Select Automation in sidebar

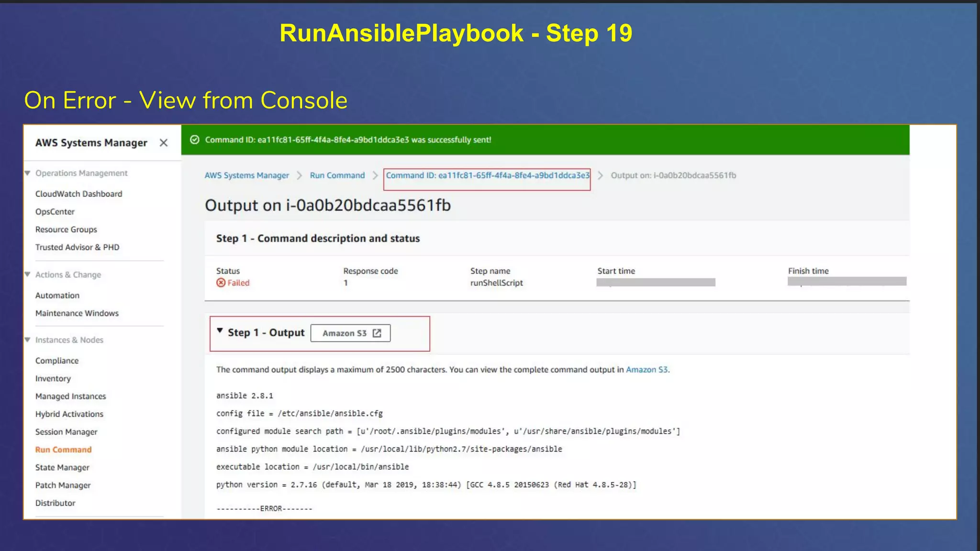click(x=57, y=296)
